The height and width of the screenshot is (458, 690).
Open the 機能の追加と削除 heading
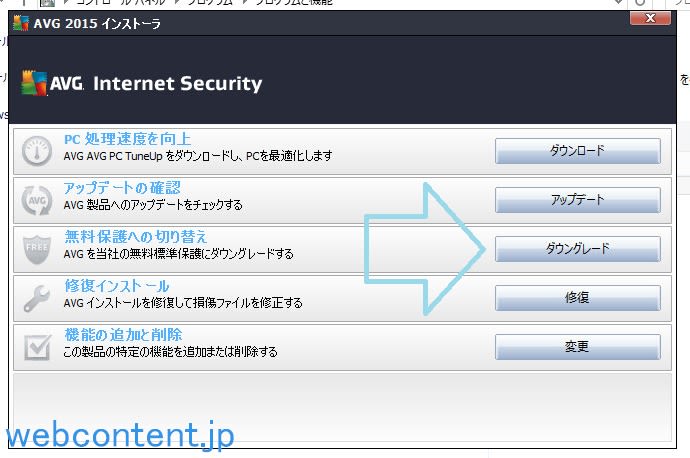click(x=122, y=334)
